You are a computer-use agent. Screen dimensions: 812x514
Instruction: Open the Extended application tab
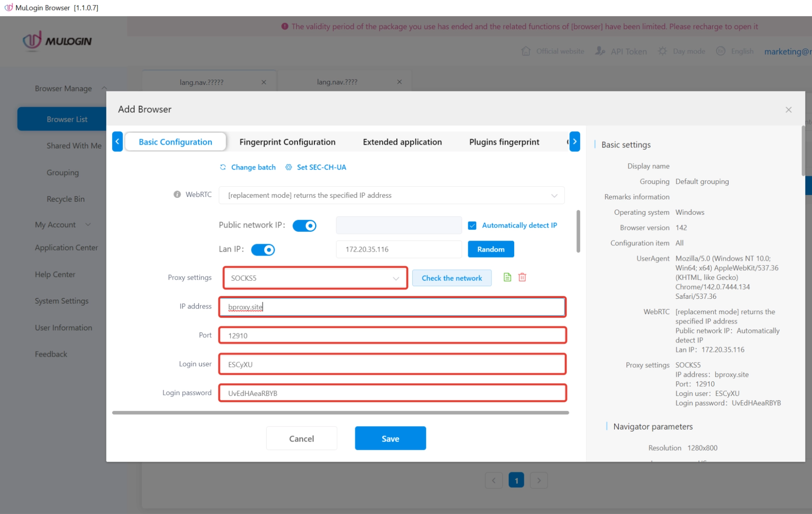(x=402, y=142)
